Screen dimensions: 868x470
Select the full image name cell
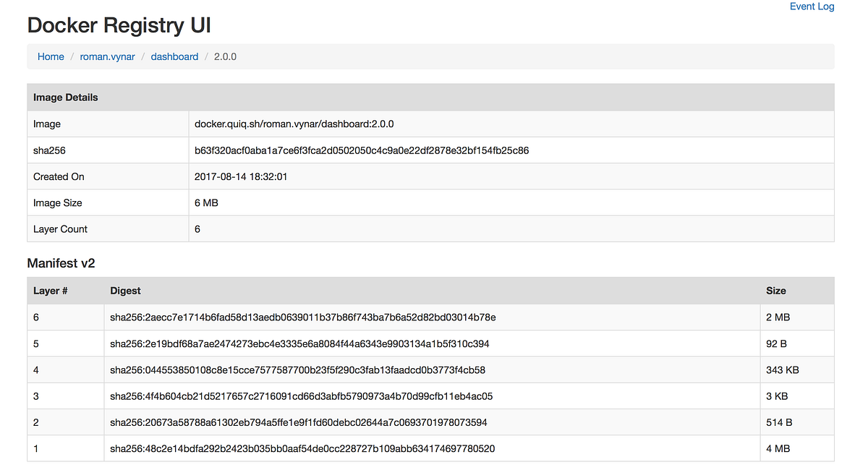point(294,124)
